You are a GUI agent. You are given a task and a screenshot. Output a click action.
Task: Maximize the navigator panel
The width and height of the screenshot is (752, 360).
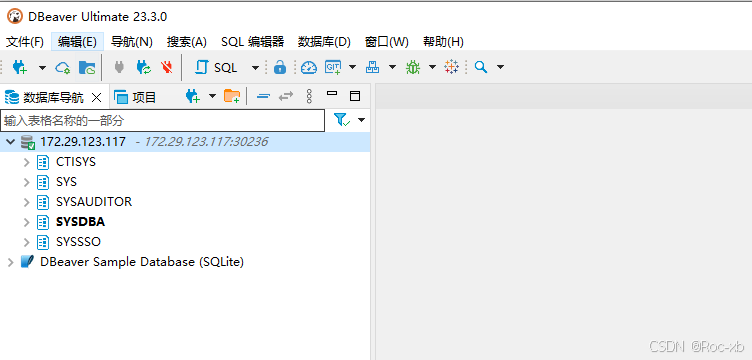coord(355,96)
